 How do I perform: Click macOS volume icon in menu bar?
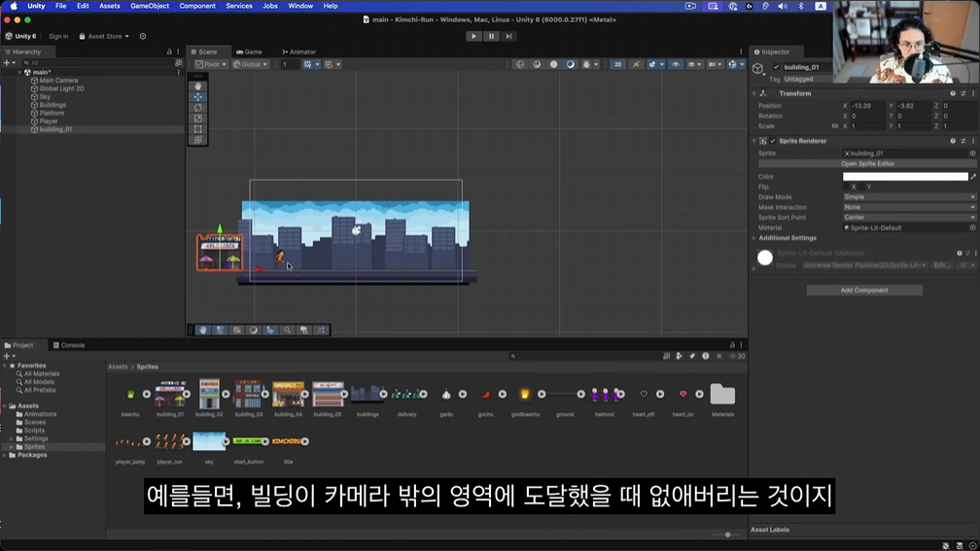pyautogui.click(x=783, y=6)
